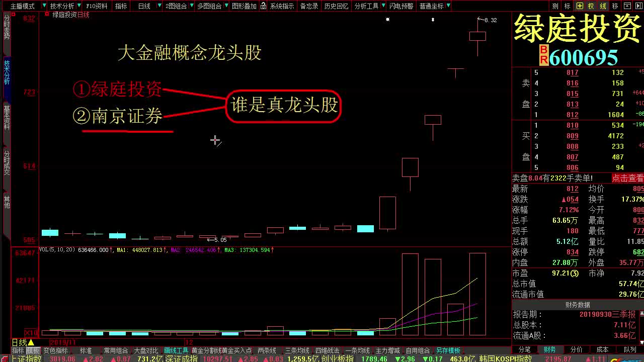The height and width of the screenshot is (362, 644).
Task: Apply 两条线 template
Action: (267, 350)
